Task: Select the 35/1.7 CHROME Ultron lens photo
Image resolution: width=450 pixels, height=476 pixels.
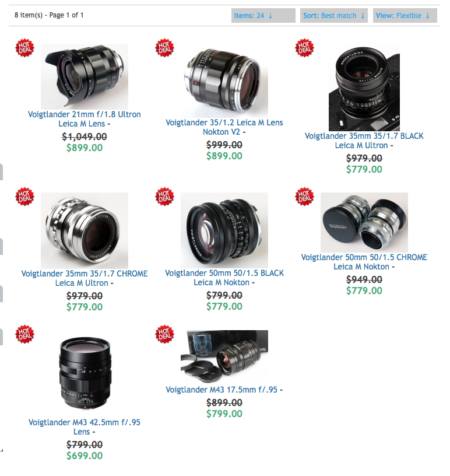Action: click(85, 230)
